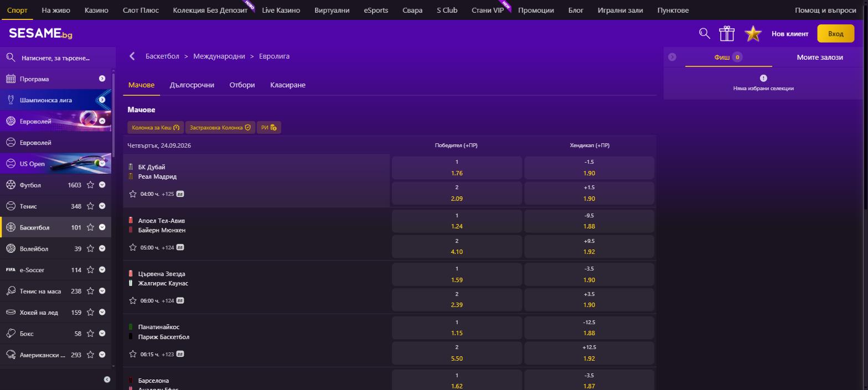Open Live Казино from top menu
This screenshot has height=390, width=868.
pos(281,10)
